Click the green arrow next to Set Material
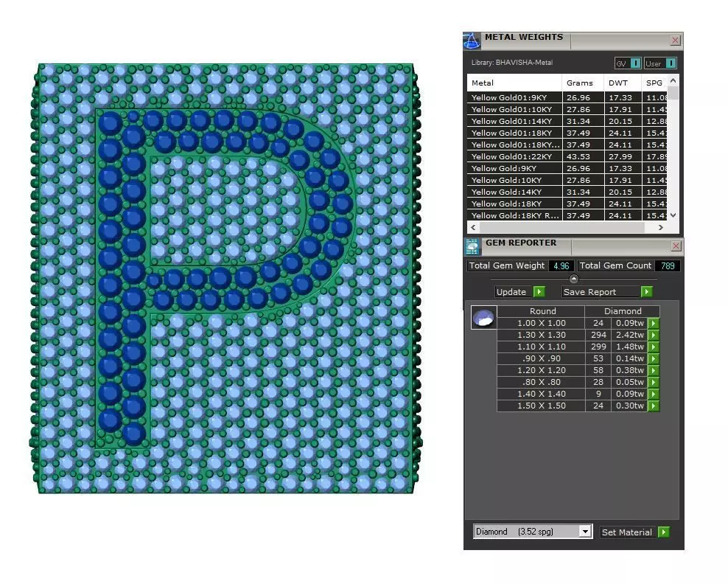The height and width of the screenshot is (584, 728). [664, 532]
